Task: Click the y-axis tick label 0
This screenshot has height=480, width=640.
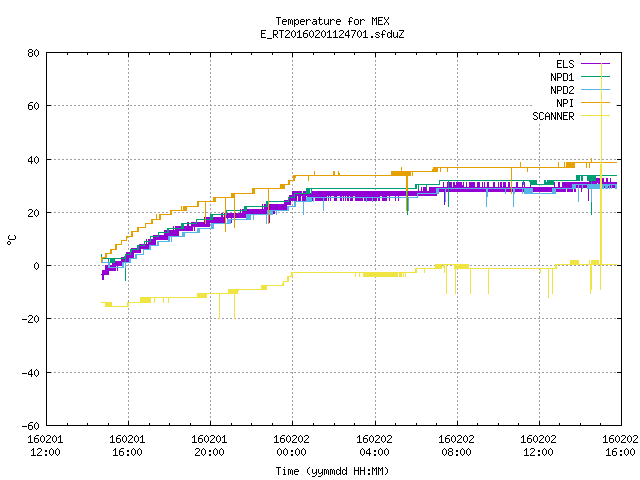Action: [x=37, y=266]
